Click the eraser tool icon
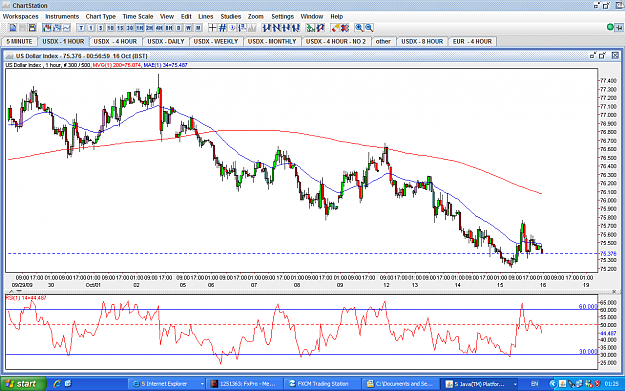This screenshot has width=625, height=391. coord(335,28)
